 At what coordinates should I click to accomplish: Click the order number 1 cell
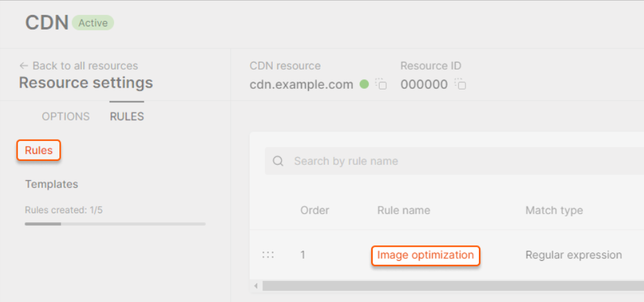pyautogui.click(x=303, y=255)
